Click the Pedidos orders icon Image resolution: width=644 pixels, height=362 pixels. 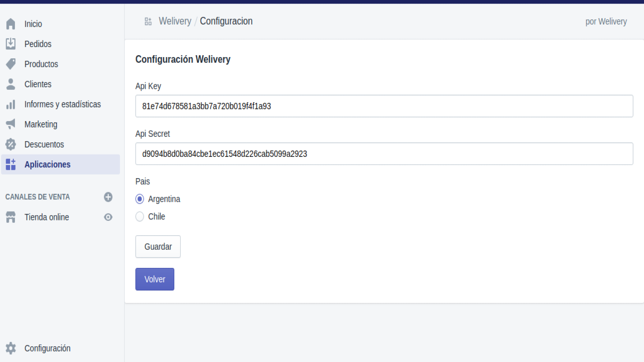tap(11, 44)
